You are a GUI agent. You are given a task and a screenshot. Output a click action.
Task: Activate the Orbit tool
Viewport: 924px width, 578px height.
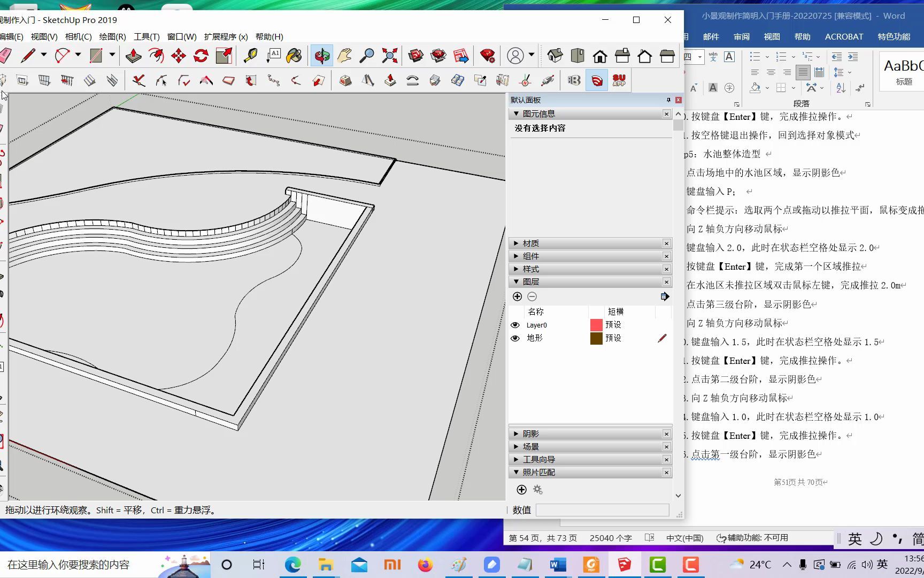tap(322, 55)
